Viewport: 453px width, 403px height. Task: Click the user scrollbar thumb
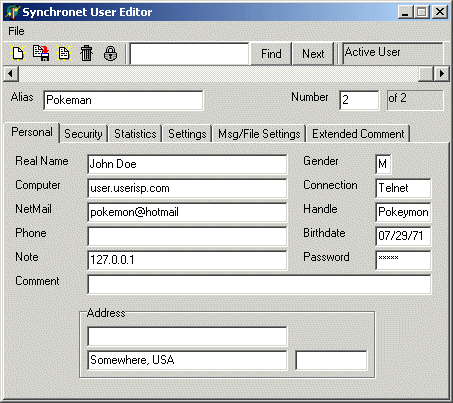coord(426,73)
